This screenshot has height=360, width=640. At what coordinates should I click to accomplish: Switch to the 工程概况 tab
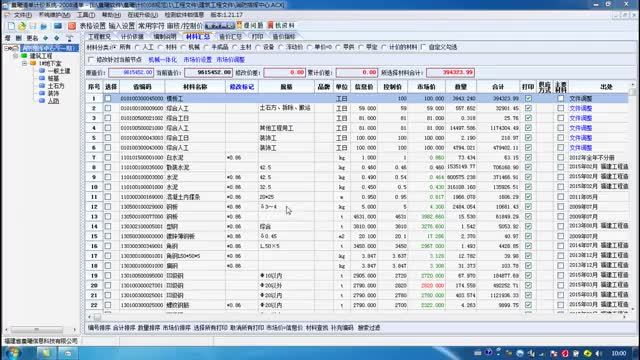[100, 36]
